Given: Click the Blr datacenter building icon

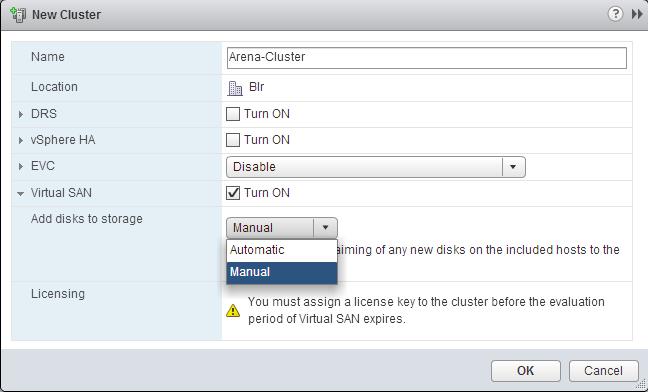Looking at the screenshot, I should [235, 88].
